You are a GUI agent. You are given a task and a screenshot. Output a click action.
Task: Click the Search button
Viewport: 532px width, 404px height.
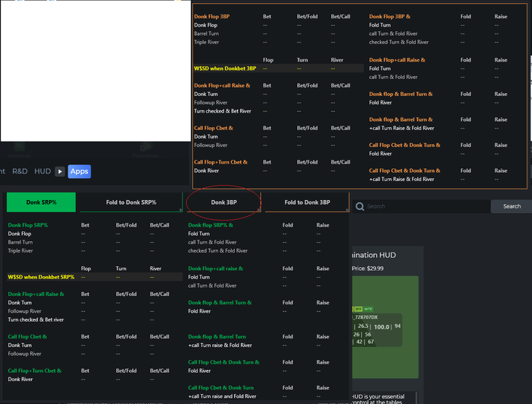click(511, 206)
